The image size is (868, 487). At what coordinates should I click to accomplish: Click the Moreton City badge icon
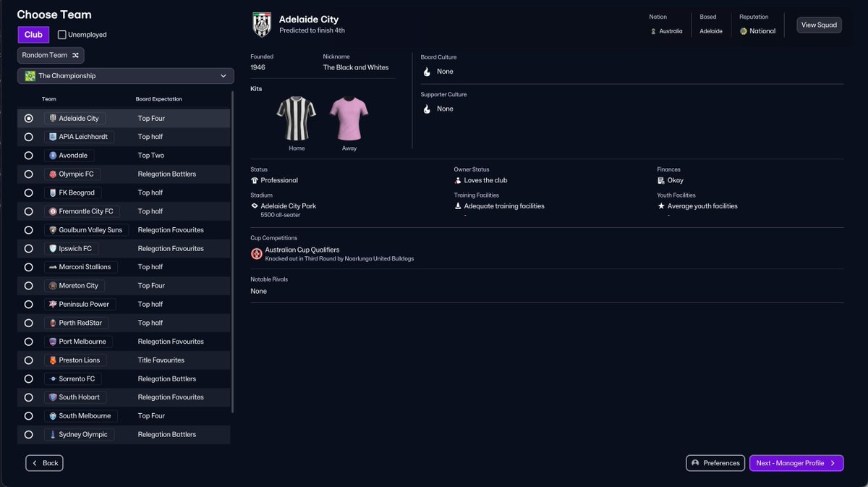(53, 286)
